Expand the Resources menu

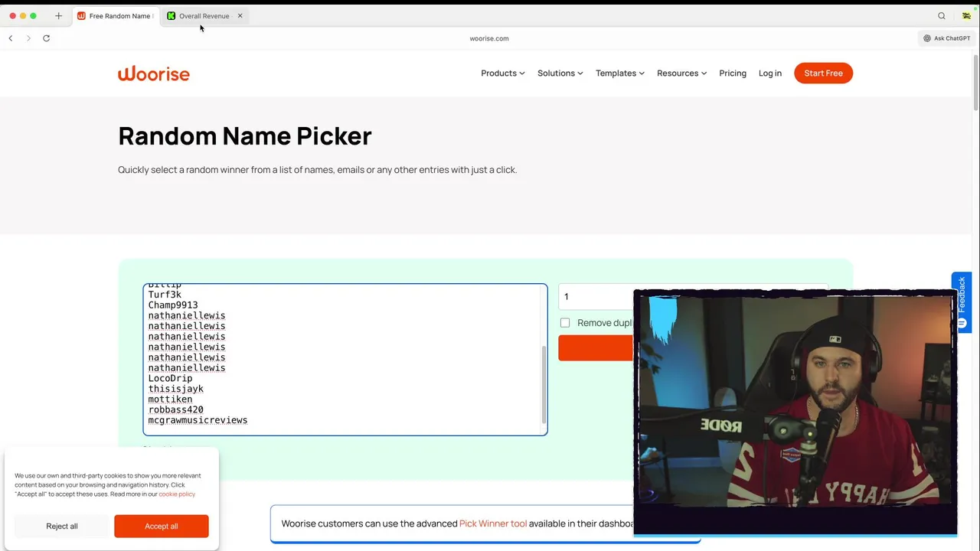[x=681, y=73]
